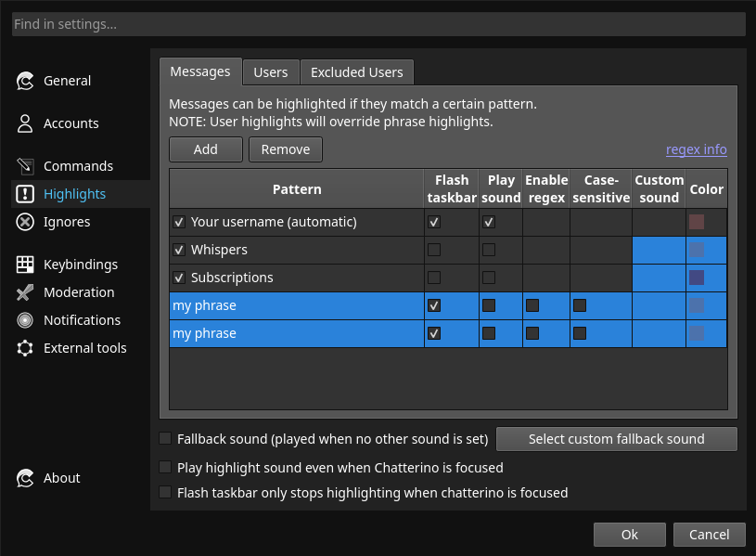Image resolution: width=756 pixels, height=556 pixels.
Task: Click the Commands sidebar icon
Action: pyautogui.click(x=25, y=166)
